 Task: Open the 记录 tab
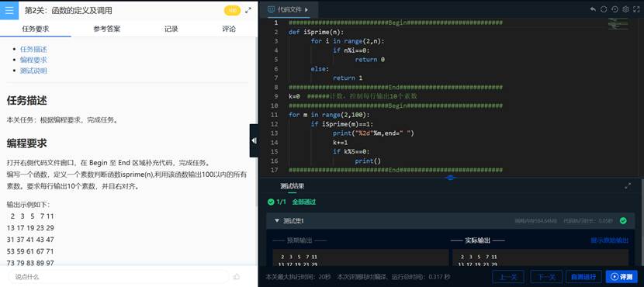[x=171, y=29]
